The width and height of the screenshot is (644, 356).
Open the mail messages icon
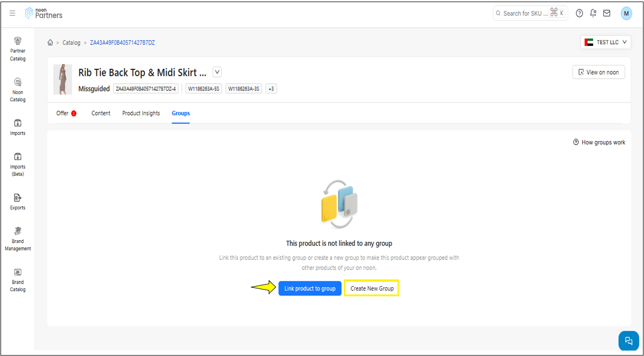[607, 14]
